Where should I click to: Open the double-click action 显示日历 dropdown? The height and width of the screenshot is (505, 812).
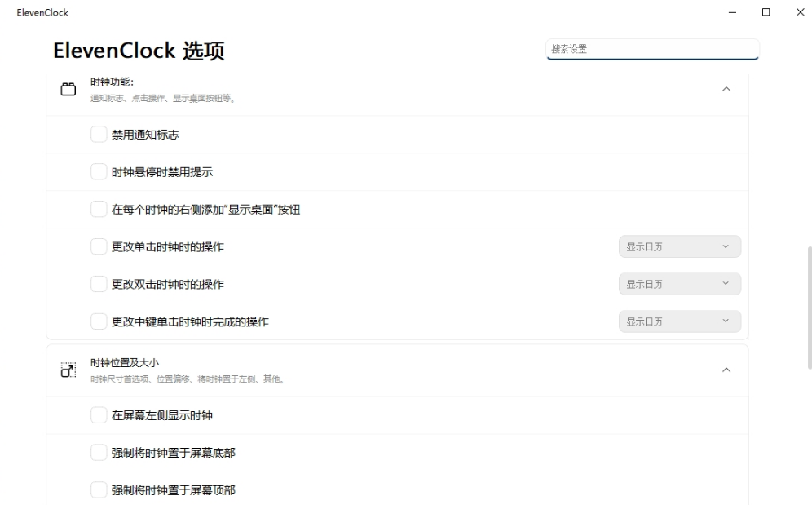pos(679,284)
